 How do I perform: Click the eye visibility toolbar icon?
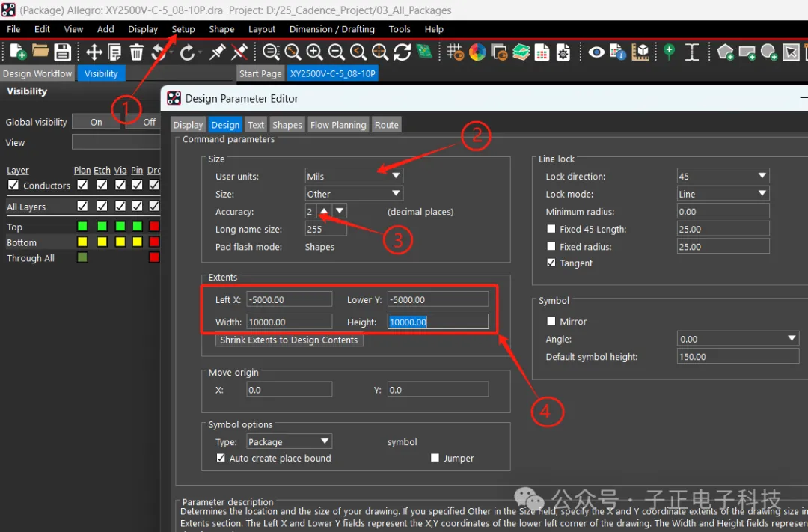pyautogui.click(x=596, y=52)
